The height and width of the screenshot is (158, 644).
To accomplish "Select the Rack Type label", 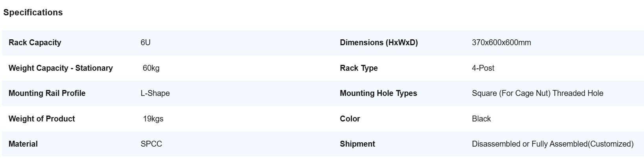I will click(x=359, y=68).
